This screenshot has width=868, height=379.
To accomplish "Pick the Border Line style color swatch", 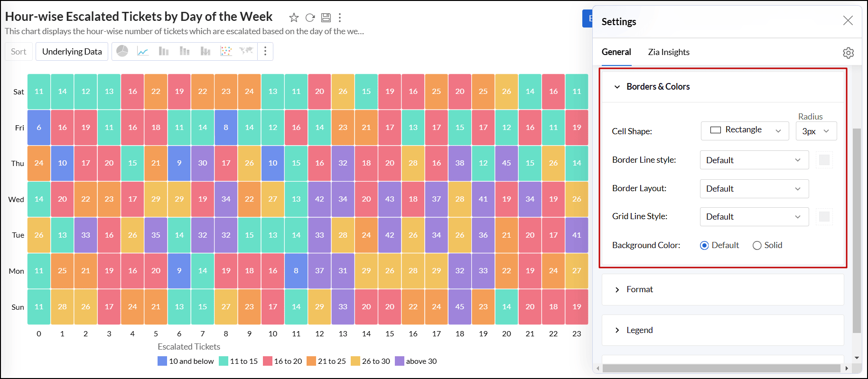I will click(x=824, y=160).
